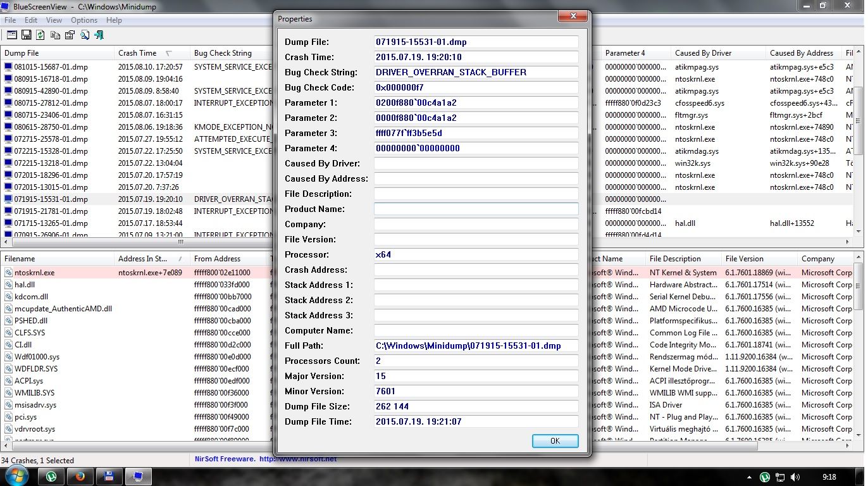Screen dimensions: 868x486
Task: Click icon beside 072215-13218-01.dmp
Action: 8,163
